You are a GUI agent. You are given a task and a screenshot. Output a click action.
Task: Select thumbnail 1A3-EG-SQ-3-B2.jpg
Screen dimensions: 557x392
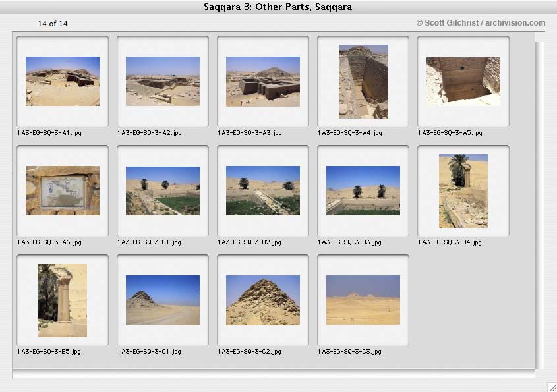[263, 190]
